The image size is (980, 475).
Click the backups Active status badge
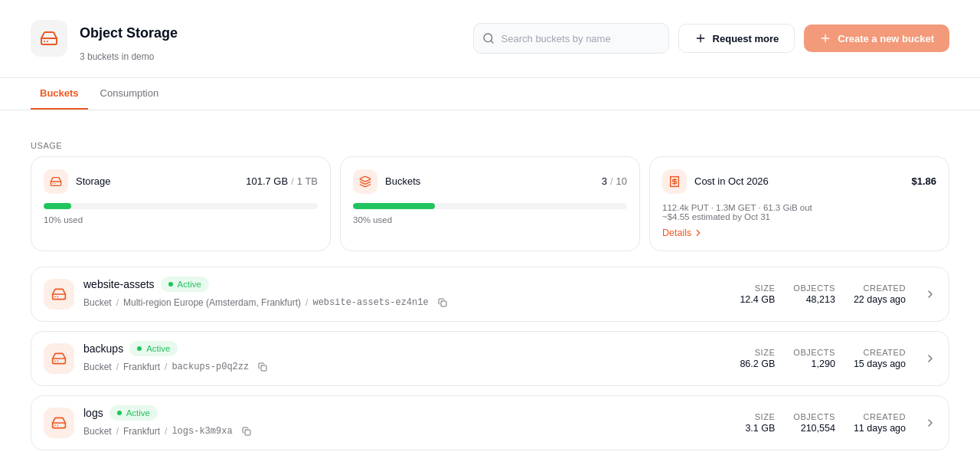pyautogui.click(x=154, y=349)
